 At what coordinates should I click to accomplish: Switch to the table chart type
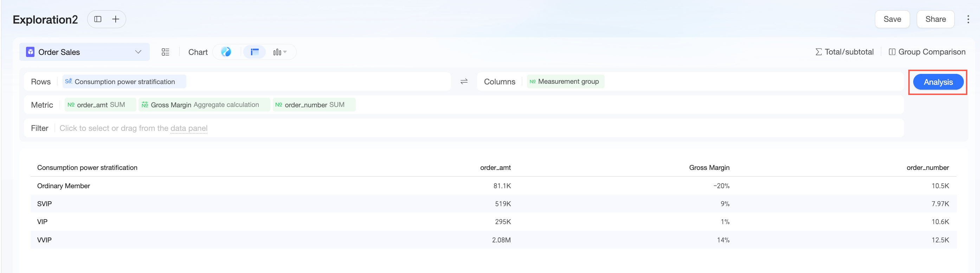point(254,52)
